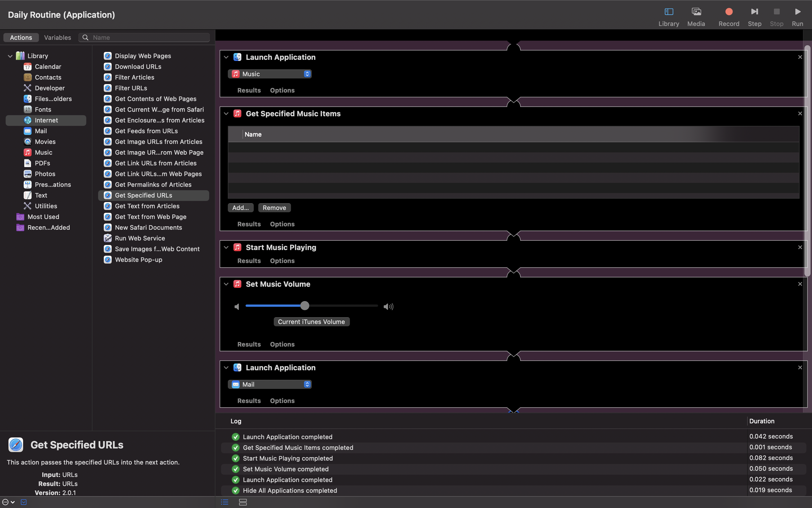
Task: Open the Most Used smart folder
Action: coord(46,217)
